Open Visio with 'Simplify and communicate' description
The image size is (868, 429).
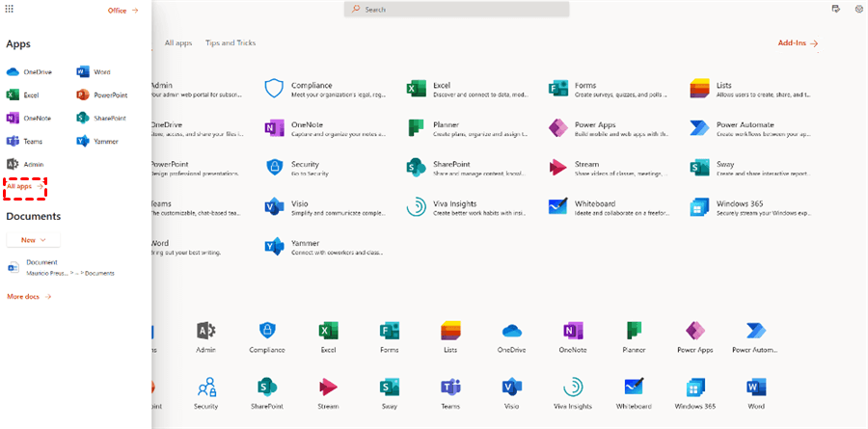tap(325, 207)
